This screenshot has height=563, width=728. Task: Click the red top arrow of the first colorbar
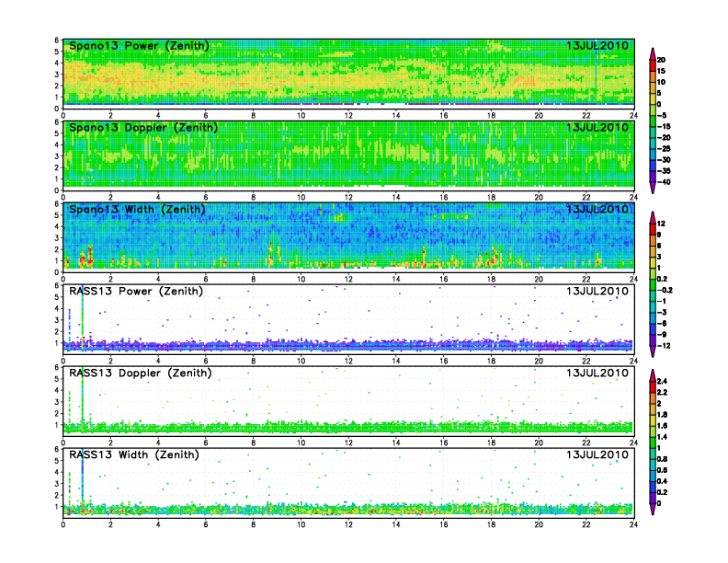653,52
